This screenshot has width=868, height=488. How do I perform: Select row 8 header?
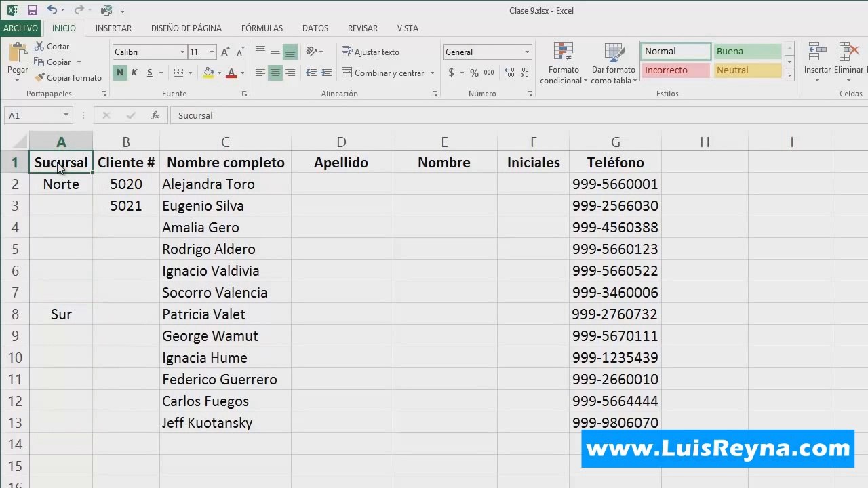click(x=14, y=314)
